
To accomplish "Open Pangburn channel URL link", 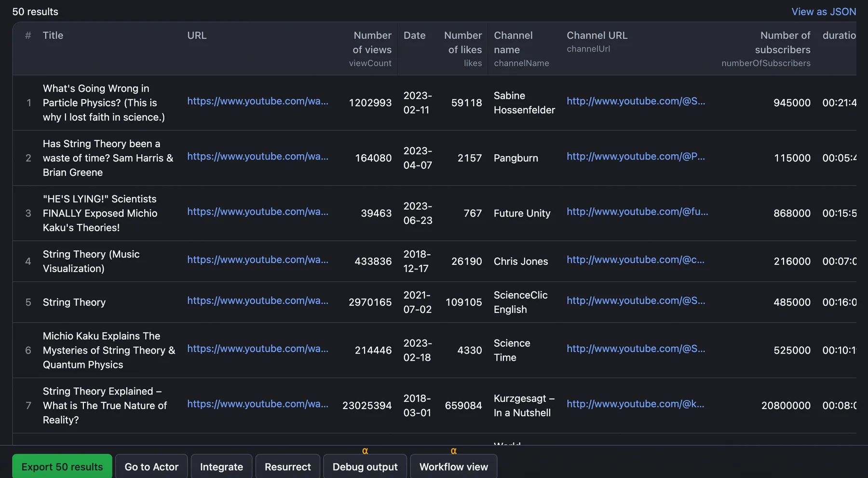I will 636,157.
